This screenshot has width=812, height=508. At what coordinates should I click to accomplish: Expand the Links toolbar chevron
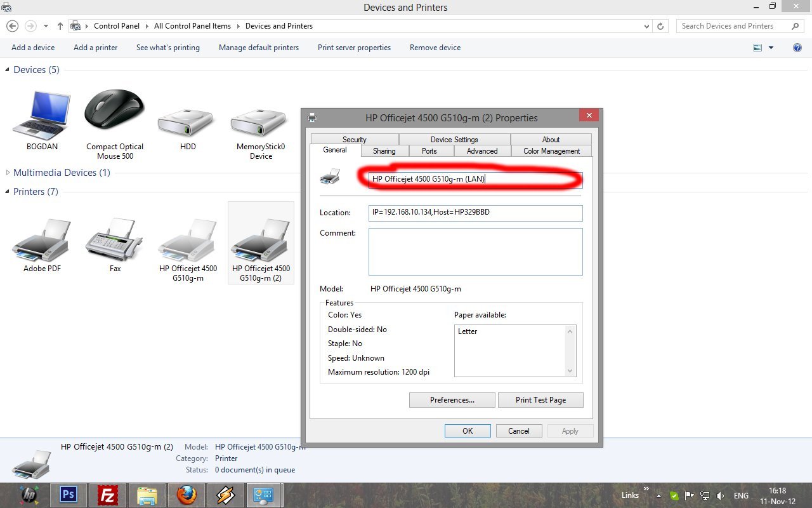tap(646, 489)
